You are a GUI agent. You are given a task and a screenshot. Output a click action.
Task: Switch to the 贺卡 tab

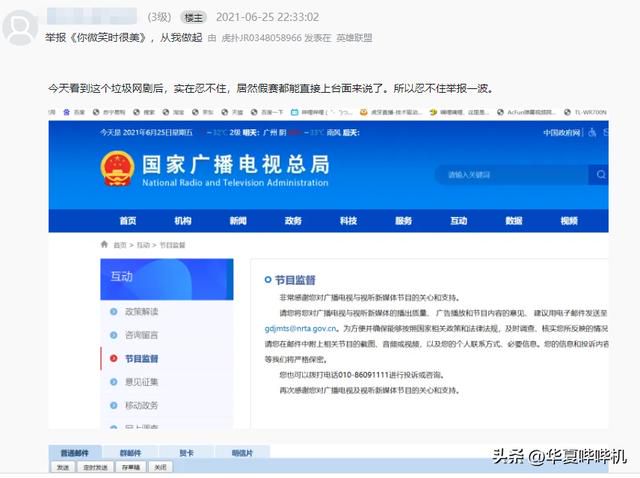coord(187,453)
